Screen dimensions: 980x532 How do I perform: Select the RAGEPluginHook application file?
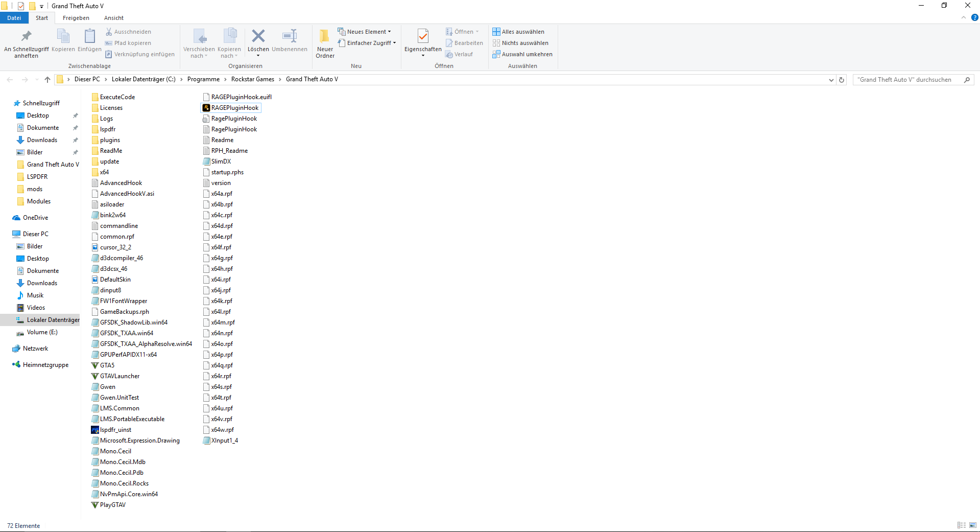[231, 108]
